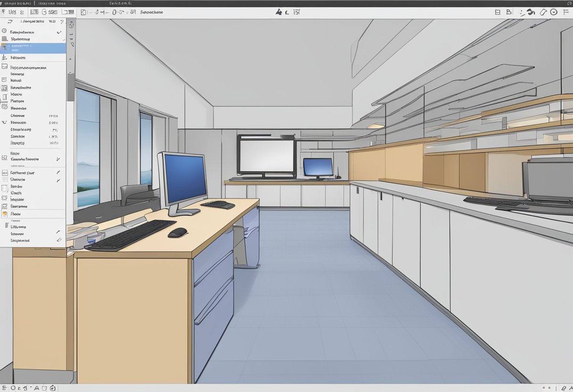Click the dark triangle icon in top center toolbar

[x=279, y=12]
